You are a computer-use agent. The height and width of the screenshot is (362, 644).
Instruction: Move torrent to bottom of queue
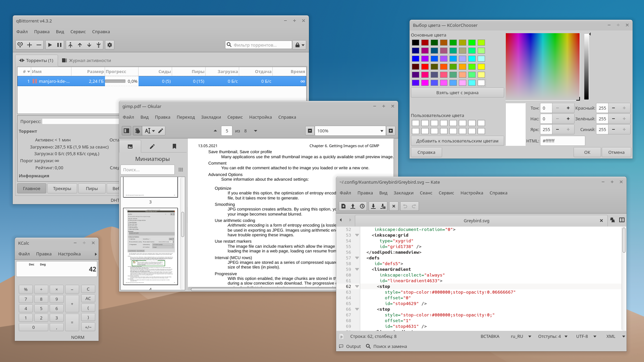click(99, 45)
